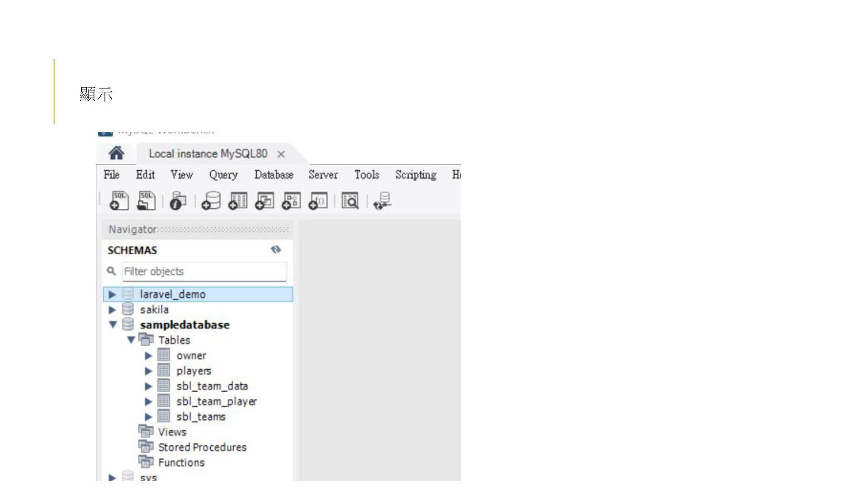Collapse the sampledatabase schema
Viewport: 868px width, 488px height.
tap(113, 324)
